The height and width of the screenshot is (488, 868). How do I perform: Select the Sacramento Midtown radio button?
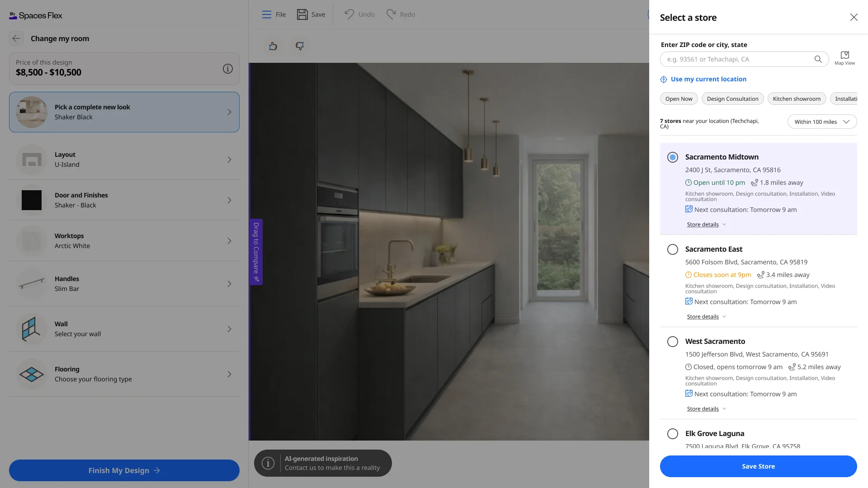tap(673, 157)
